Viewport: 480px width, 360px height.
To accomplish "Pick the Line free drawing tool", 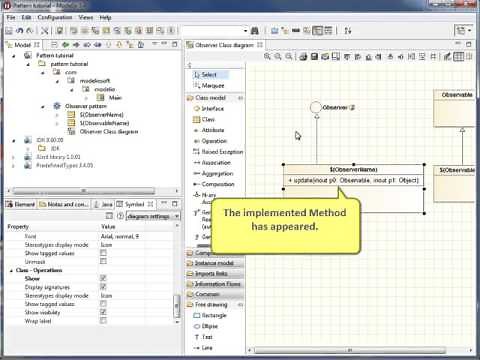I will [x=203, y=348].
